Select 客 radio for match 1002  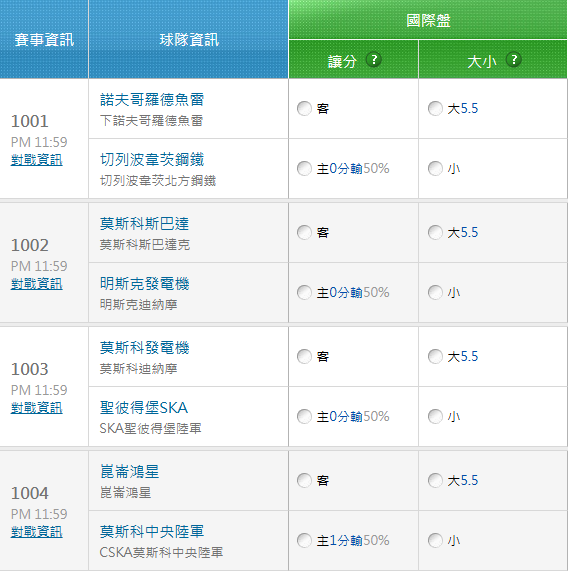(x=304, y=232)
